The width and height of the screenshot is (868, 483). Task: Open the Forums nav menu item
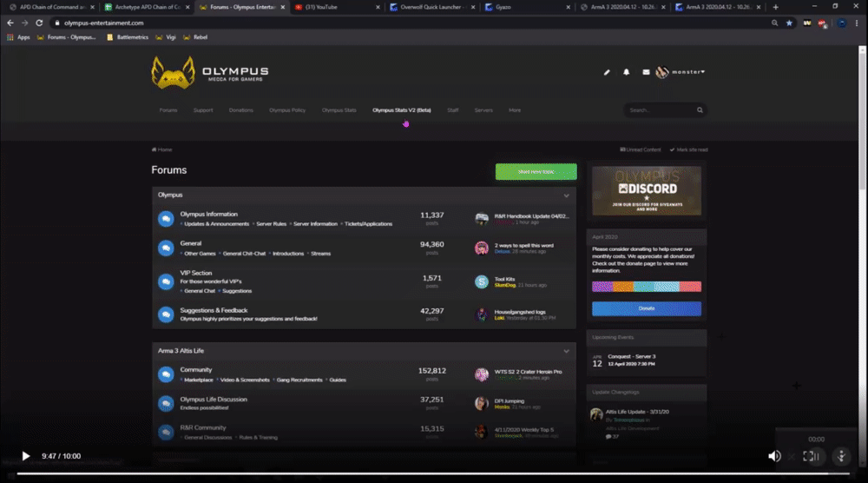pyautogui.click(x=168, y=110)
